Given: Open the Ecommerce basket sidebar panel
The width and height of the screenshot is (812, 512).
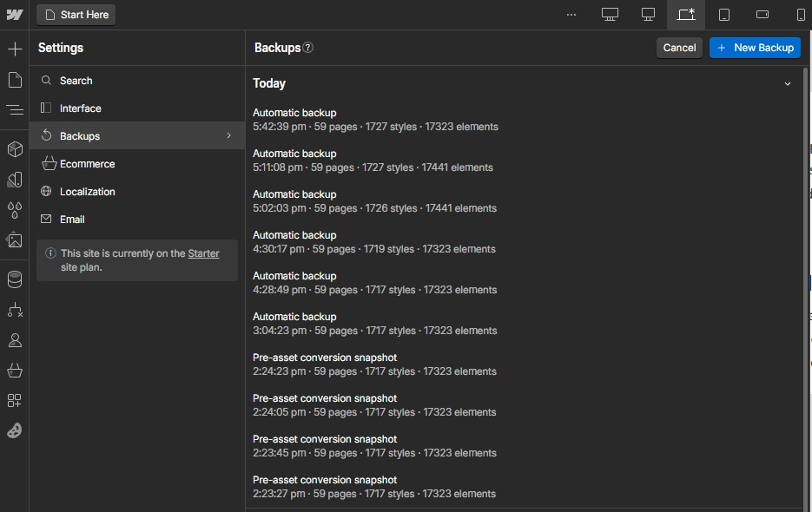Looking at the screenshot, I should click(15, 371).
